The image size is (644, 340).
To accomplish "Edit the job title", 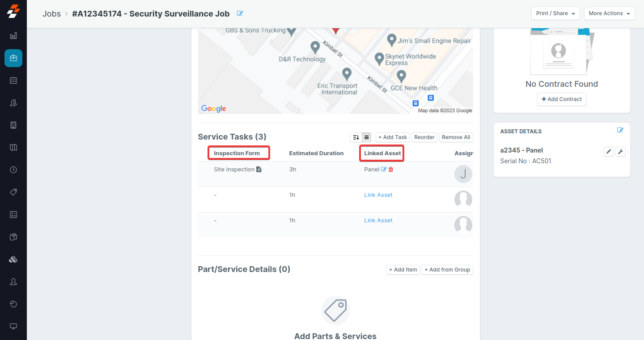I will point(240,13).
